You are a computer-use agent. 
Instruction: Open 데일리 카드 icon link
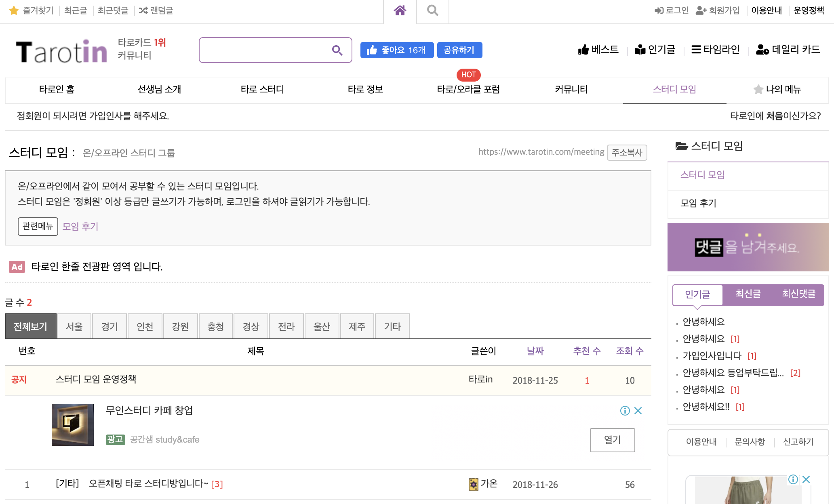(788, 50)
